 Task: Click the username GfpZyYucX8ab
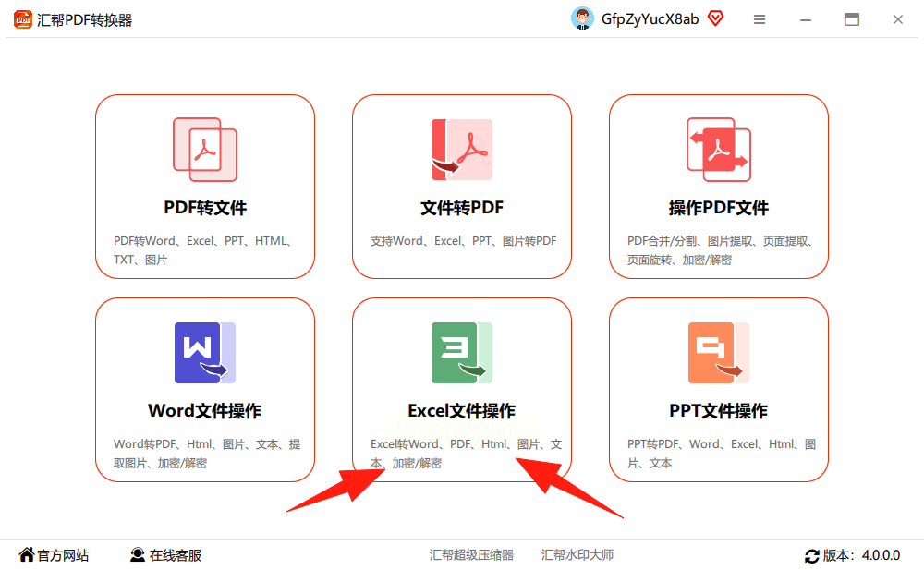tap(650, 19)
